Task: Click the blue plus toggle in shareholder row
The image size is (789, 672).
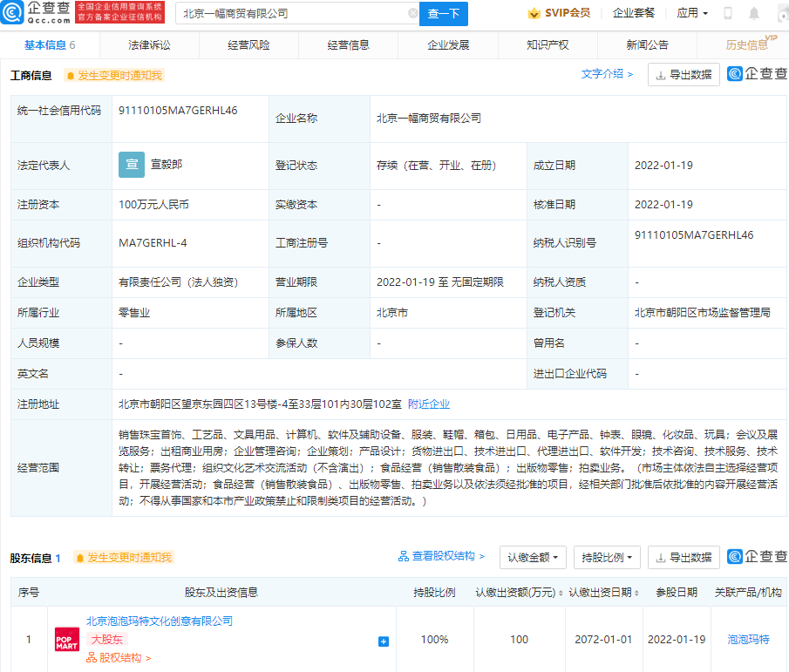Action: pyautogui.click(x=383, y=641)
